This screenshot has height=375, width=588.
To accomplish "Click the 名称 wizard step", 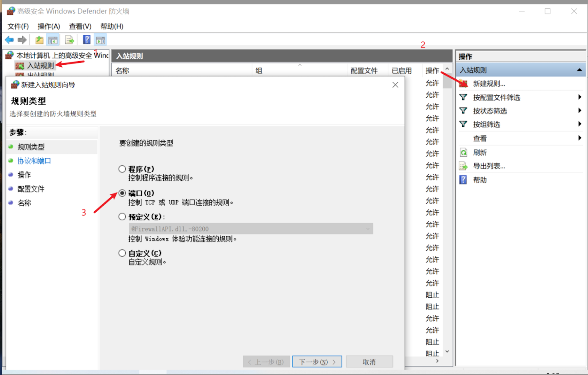I will pos(24,203).
